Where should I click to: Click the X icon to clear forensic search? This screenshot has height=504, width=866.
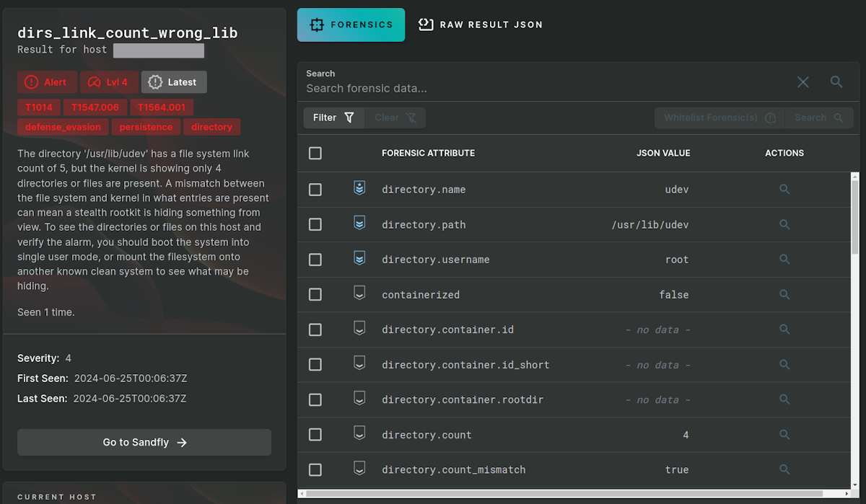tap(802, 82)
